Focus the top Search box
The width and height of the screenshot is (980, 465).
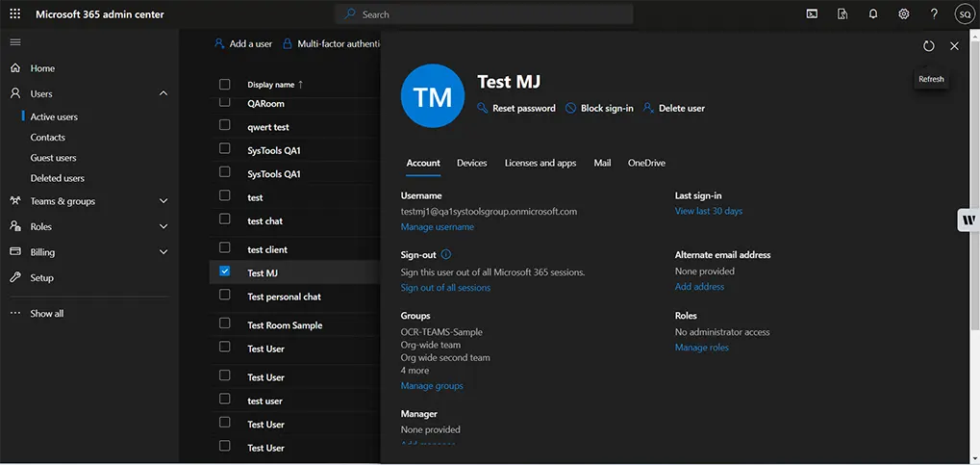(x=484, y=13)
